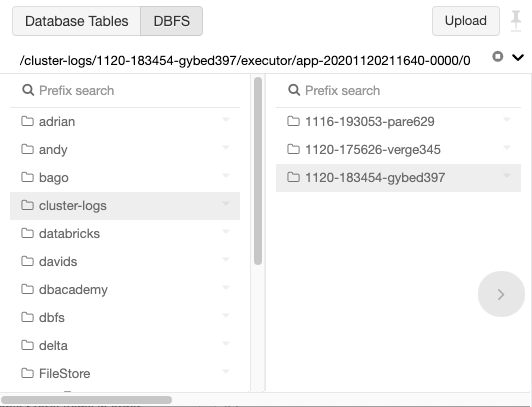Focus the right Prefix search field
532x407 pixels.
click(x=398, y=91)
